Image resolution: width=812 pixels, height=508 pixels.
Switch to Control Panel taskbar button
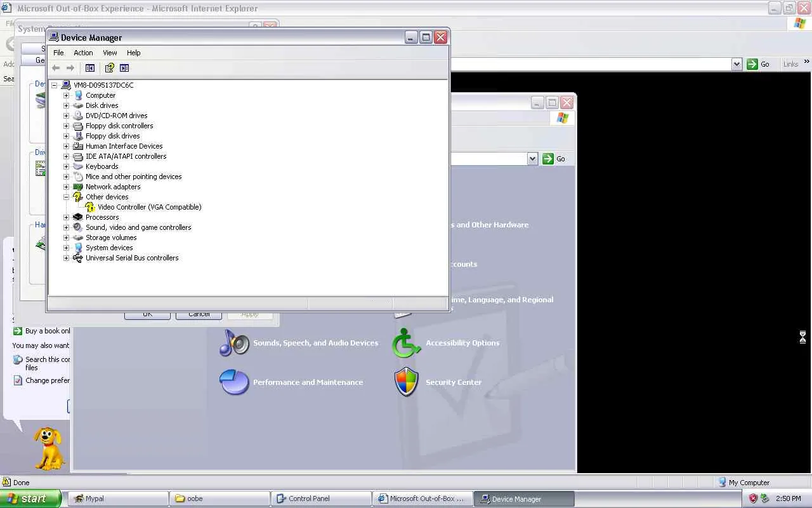coord(320,498)
